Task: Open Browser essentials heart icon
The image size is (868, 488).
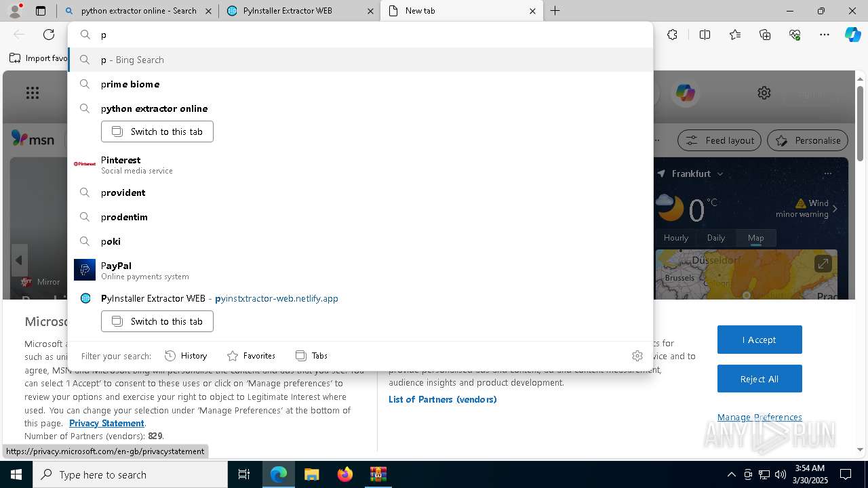Action: point(795,35)
